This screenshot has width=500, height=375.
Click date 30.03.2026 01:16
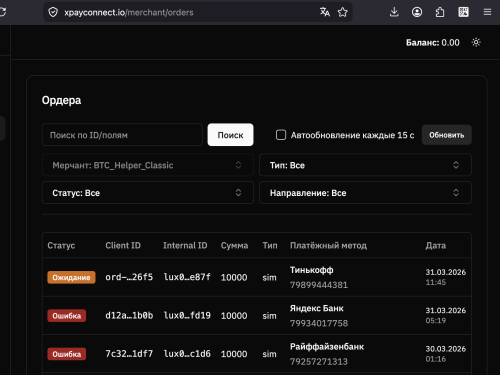445,354
